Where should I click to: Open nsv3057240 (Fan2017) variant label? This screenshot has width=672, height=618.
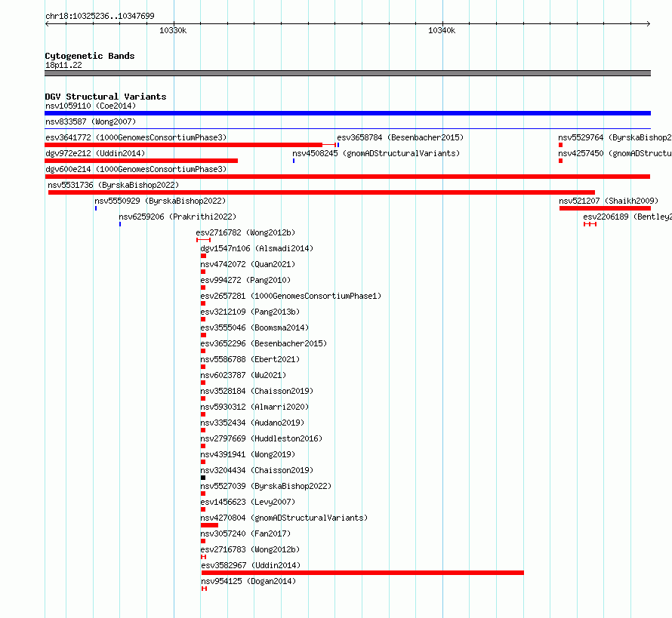pyautogui.click(x=245, y=533)
